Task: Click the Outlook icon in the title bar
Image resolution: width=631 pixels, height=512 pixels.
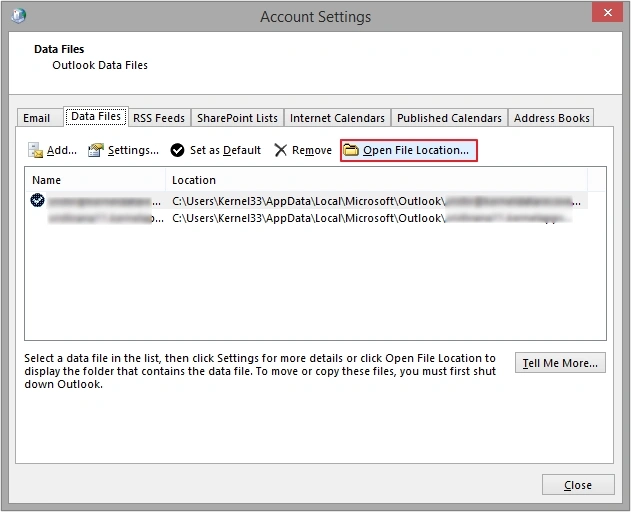Action: [18, 16]
